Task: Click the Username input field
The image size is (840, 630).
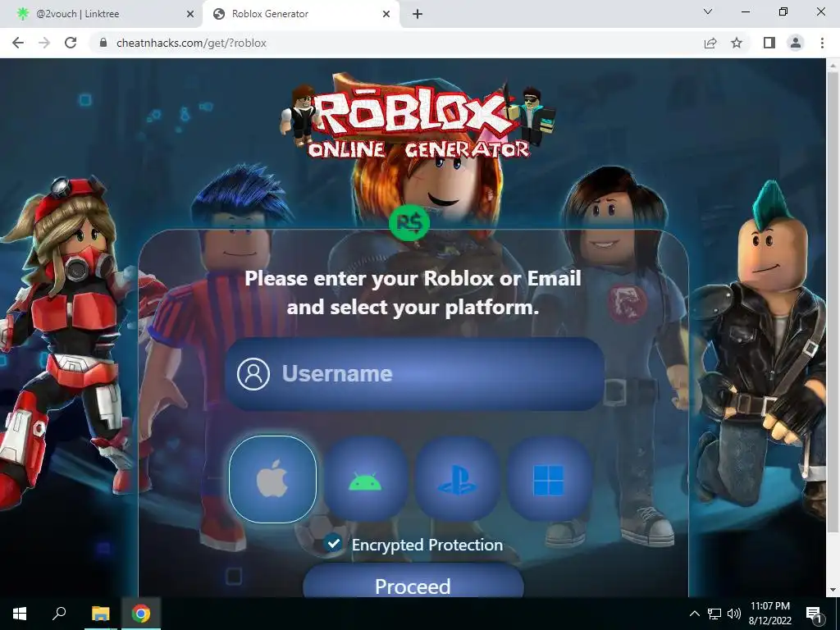Action: pyautogui.click(x=414, y=374)
